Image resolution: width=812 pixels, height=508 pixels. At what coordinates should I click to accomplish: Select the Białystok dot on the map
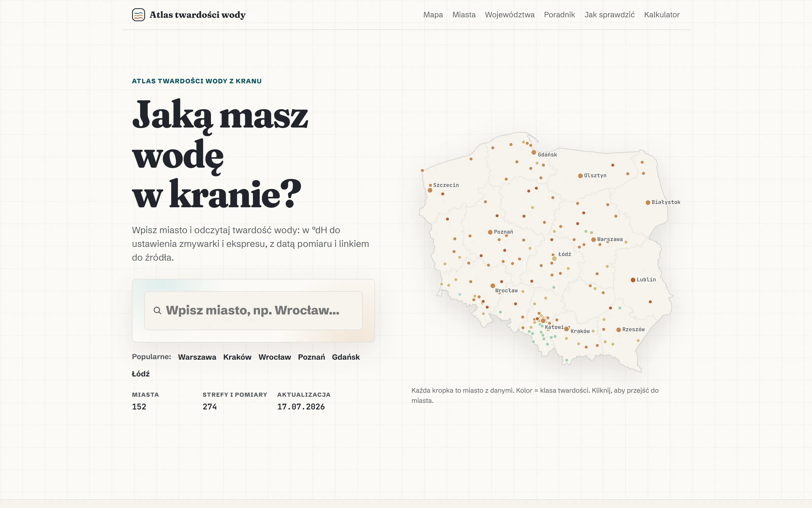(648, 202)
